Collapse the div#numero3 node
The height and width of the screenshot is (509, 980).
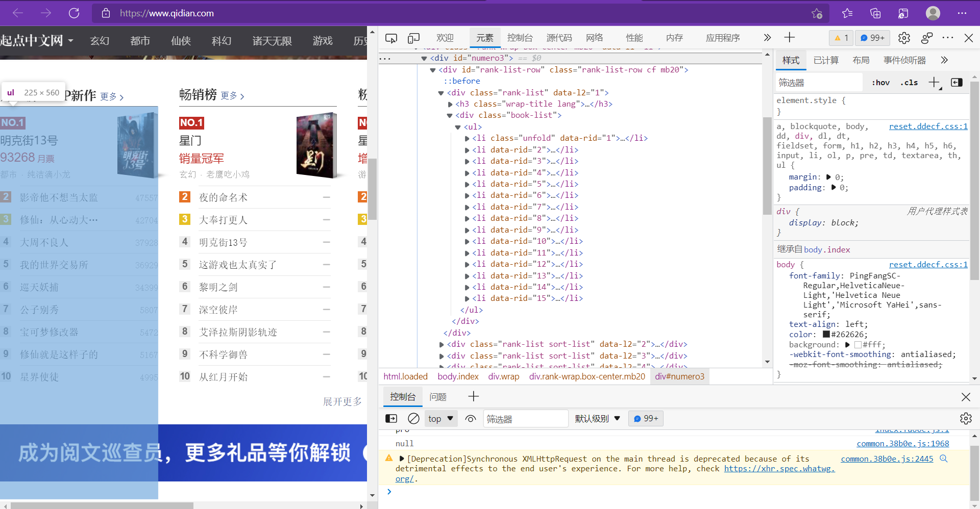pyautogui.click(x=424, y=59)
